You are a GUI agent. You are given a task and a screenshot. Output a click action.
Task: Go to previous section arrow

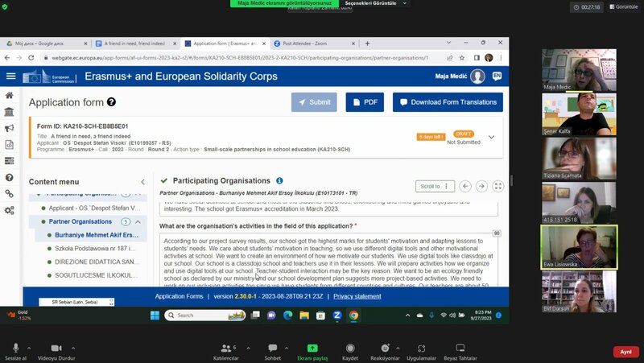465,186
